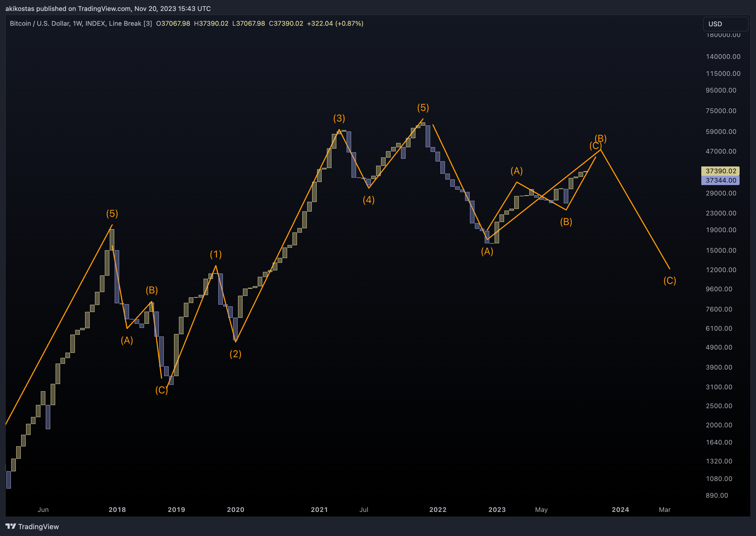This screenshot has width=756, height=536.
Task: Click the Mar label on the time axis
Action: click(665, 510)
